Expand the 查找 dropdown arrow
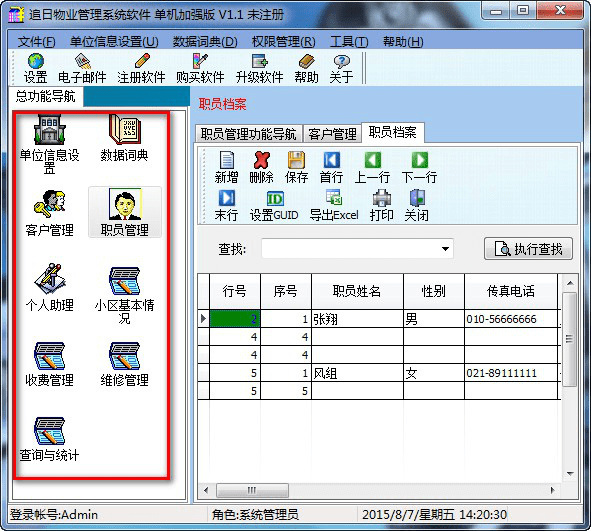This screenshot has height=531, width=591. tap(445, 249)
